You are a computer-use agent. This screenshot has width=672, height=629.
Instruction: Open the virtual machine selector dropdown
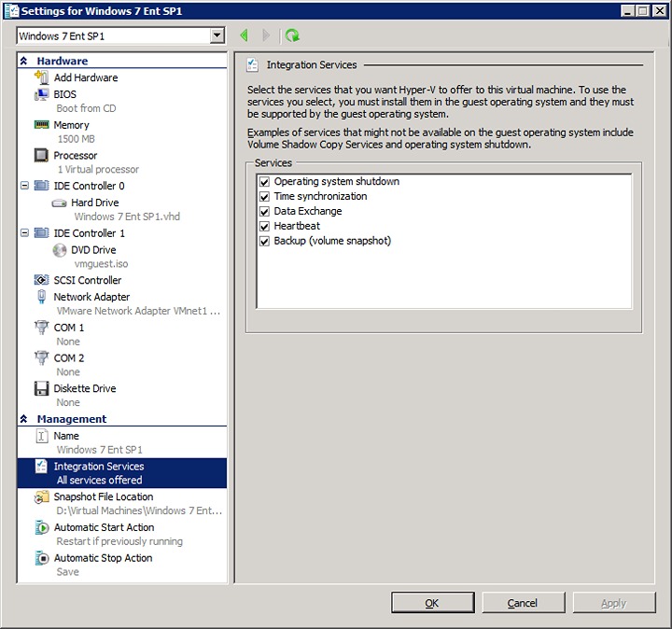point(217,35)
